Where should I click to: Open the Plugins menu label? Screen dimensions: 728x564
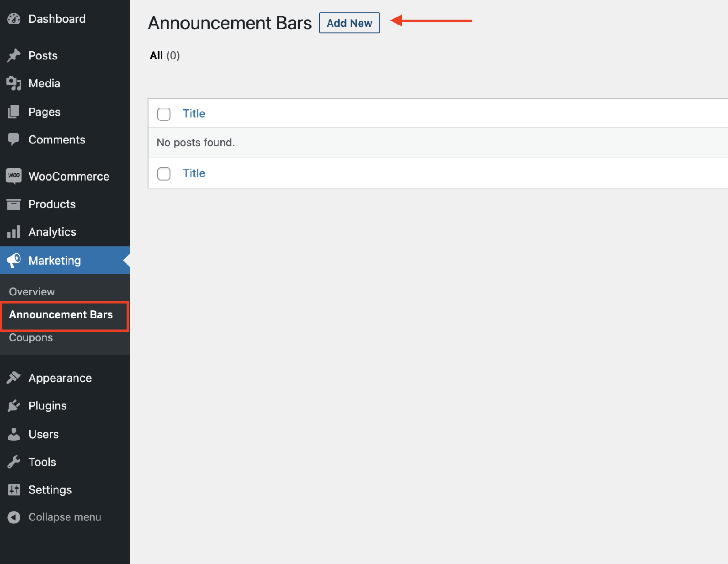[x=48, y=406]
